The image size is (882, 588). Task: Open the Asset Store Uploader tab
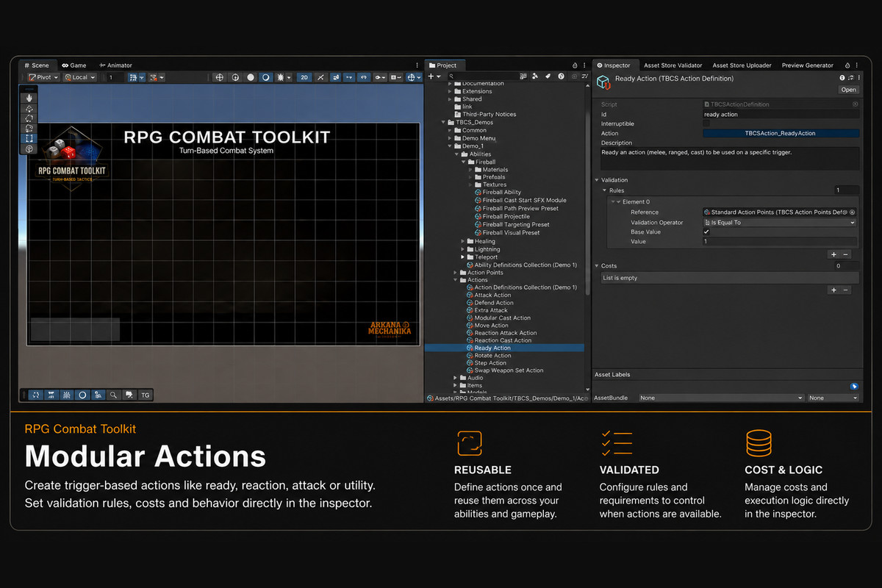[742, 65]
